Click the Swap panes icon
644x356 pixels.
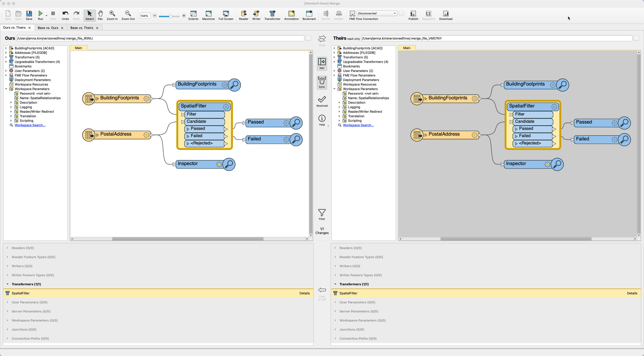(x=322, y=38)
